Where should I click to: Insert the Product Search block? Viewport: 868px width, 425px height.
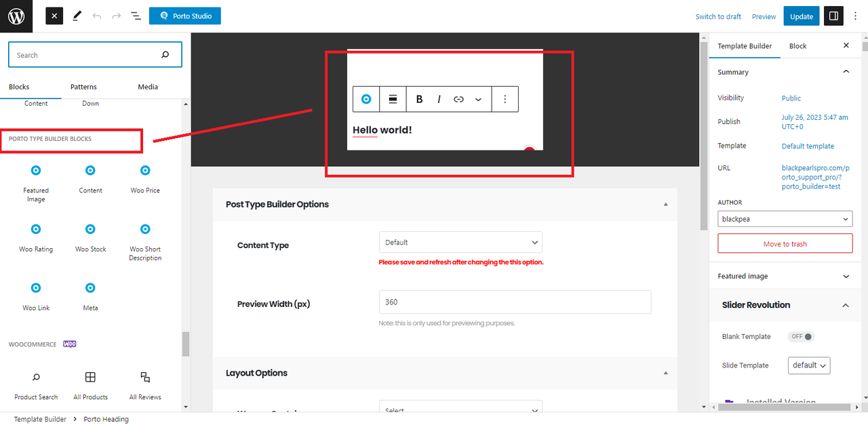coord(36,385)
